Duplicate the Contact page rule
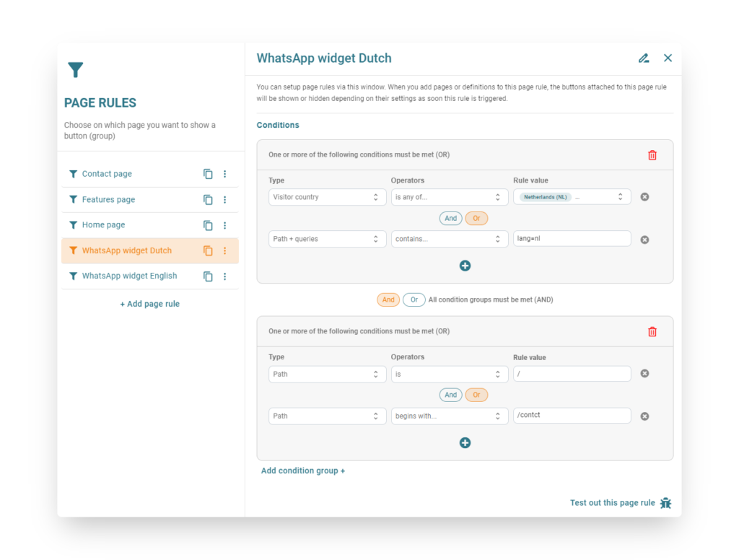 pyautogui.click(x=208, y=174)
